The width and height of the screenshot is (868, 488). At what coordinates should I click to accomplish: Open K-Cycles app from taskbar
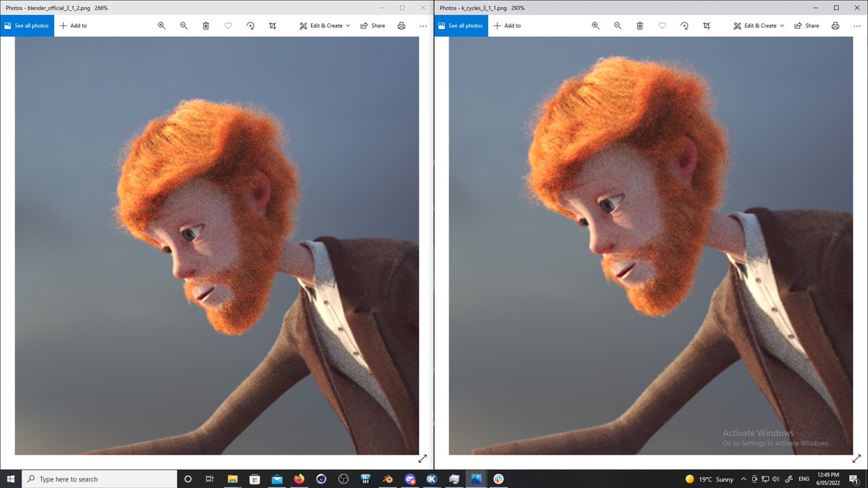(432, 479)
